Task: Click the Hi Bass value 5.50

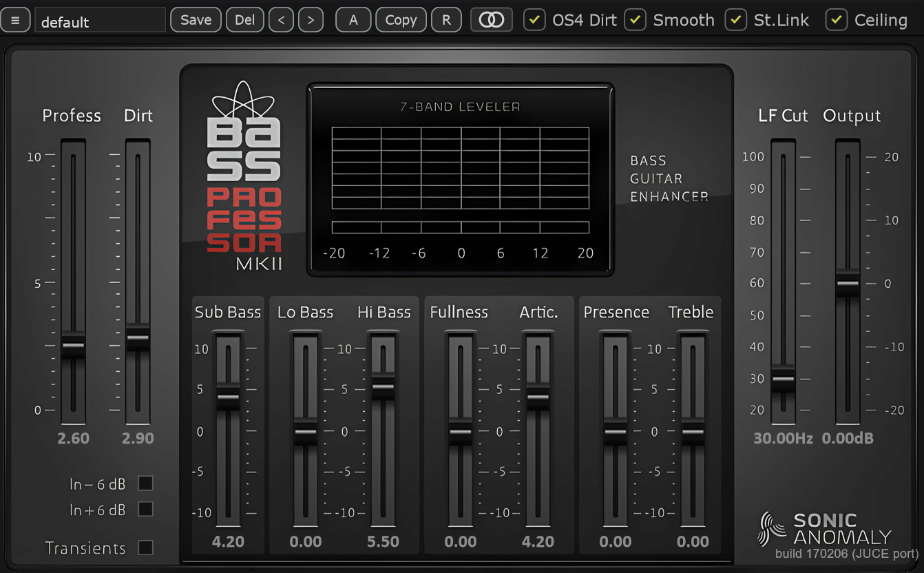Action: click(383, 542)
